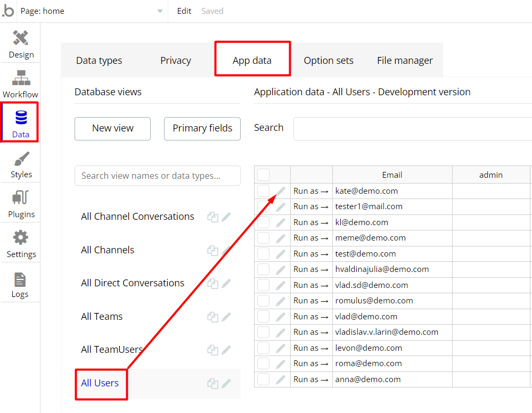Click the search view names input field
Image resolution: width=532 pixels, height=413 pixels.
pyautogui.click(x=158, y=176)
